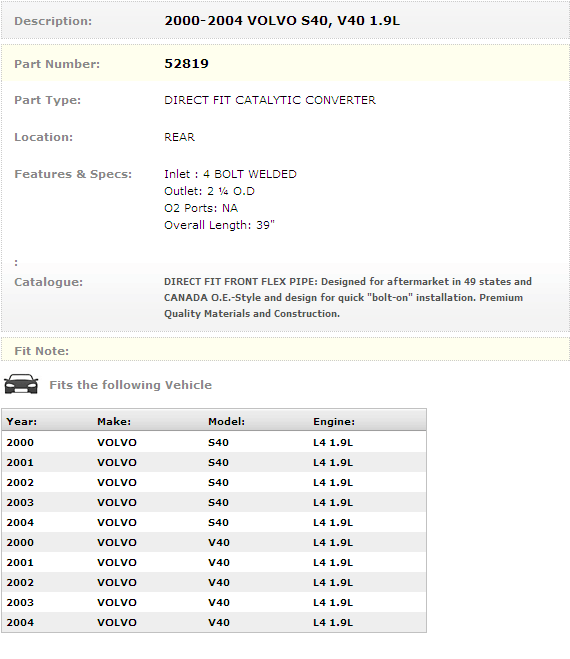The width and height of the screenshot is (570, 659).
Task: Select the part number 52819
Action: coord(186,63)
